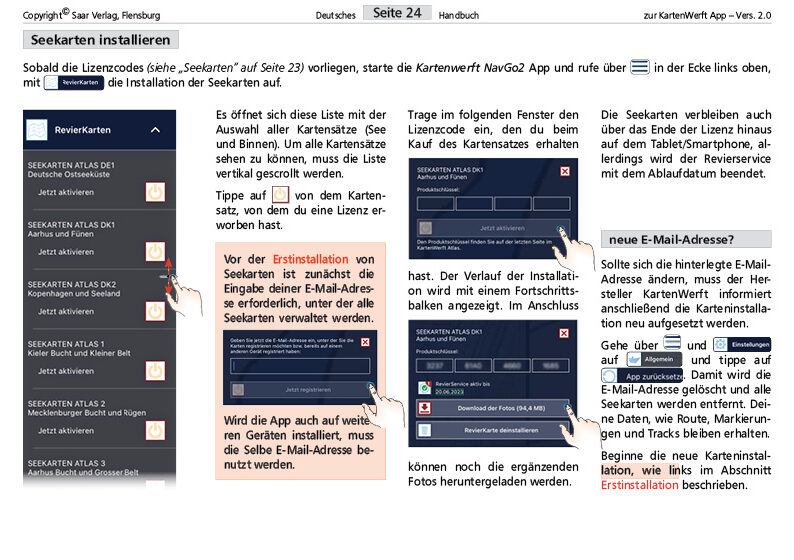Select the SEEKARTEN ATLAS 3 list entry
Image resolution: width=794 pixels, height=560 pixels.
(83, 467)
